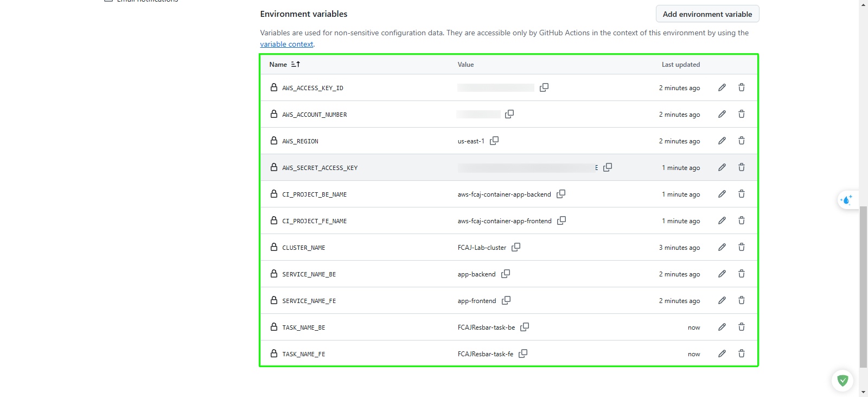Delete the AWS_SECRET_ACCESS_KEY variable
The image size is (868, 397).
point(742,167)
